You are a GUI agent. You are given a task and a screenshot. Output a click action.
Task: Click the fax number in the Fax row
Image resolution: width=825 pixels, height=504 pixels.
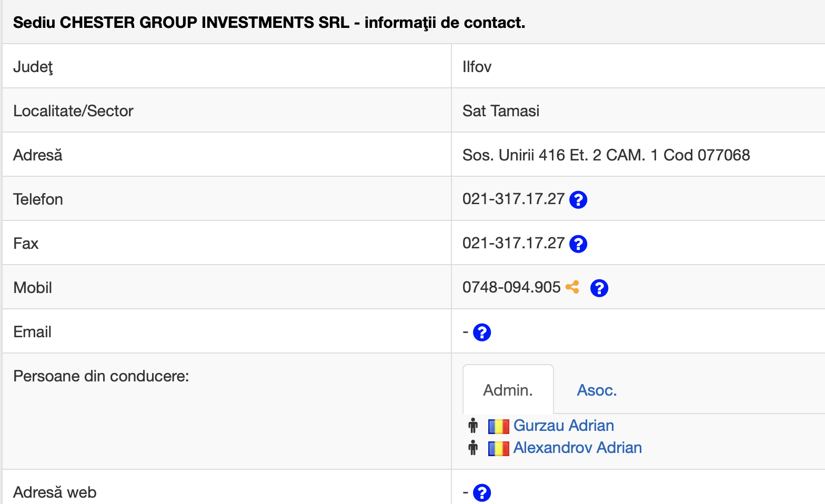pos(513,243)
